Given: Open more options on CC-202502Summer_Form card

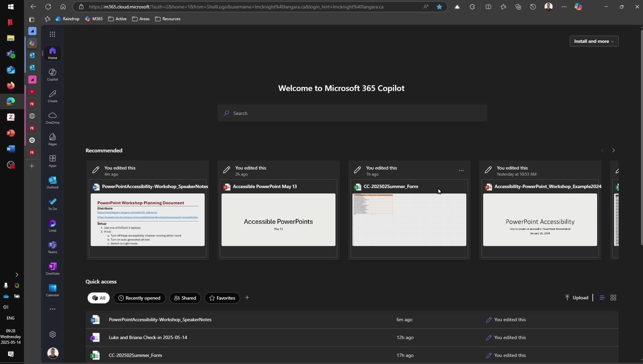Looking at the screenshot, I should pyautogui.click(x=461, y=171).
